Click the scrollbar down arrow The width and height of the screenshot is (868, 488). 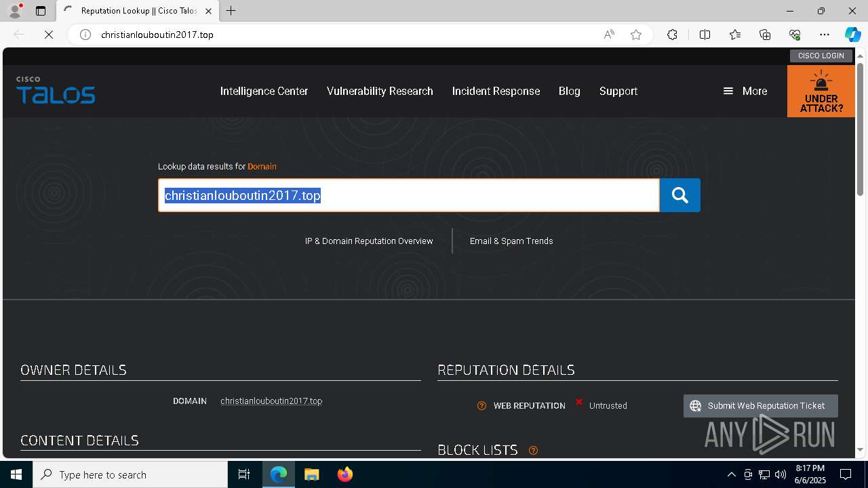pos(860,449)
